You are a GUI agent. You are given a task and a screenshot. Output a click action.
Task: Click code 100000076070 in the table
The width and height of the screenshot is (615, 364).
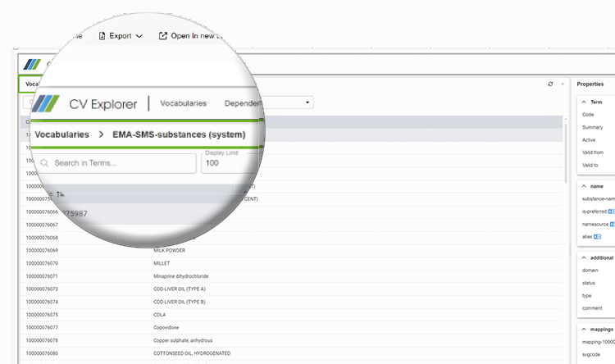42,263
